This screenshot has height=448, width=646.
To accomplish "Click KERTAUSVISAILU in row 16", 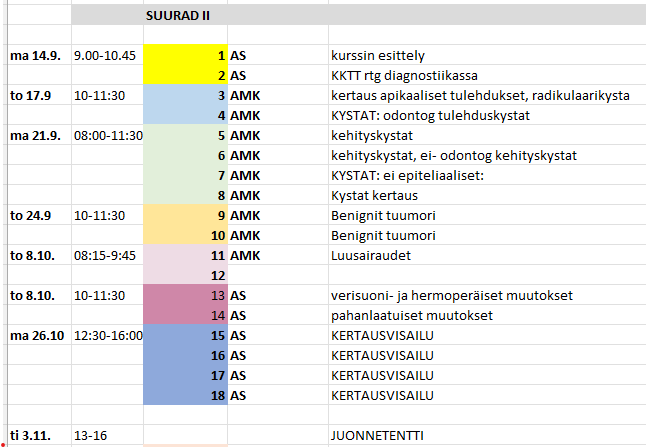I will tap(487, 355).
